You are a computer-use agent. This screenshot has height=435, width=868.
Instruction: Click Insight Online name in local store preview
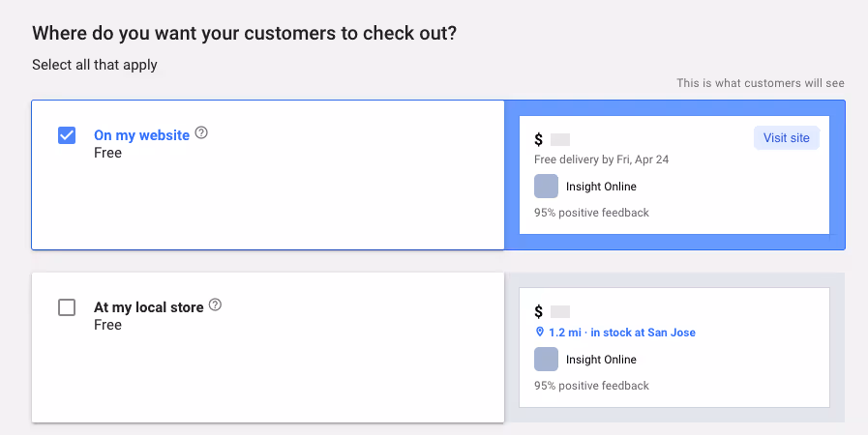point(601,360)
